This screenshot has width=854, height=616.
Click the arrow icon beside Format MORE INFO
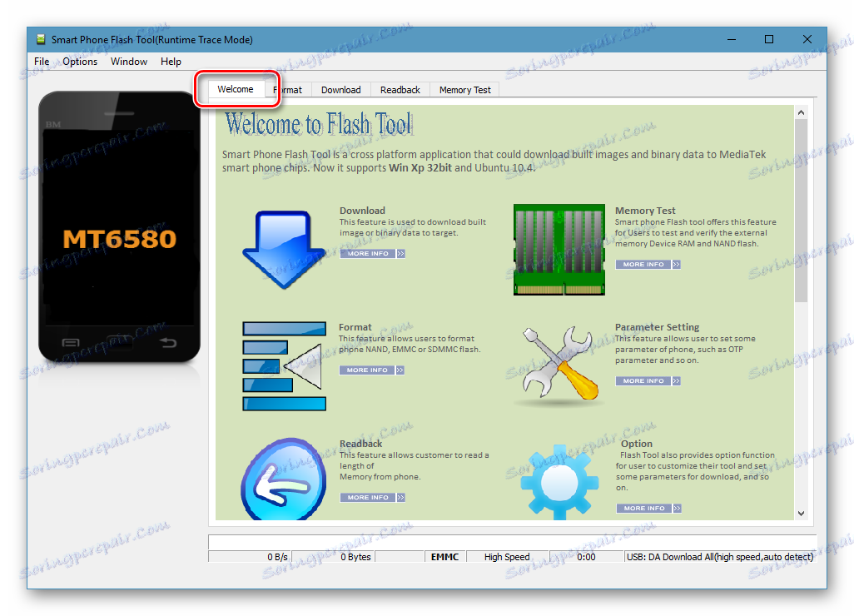pos(400,370)
